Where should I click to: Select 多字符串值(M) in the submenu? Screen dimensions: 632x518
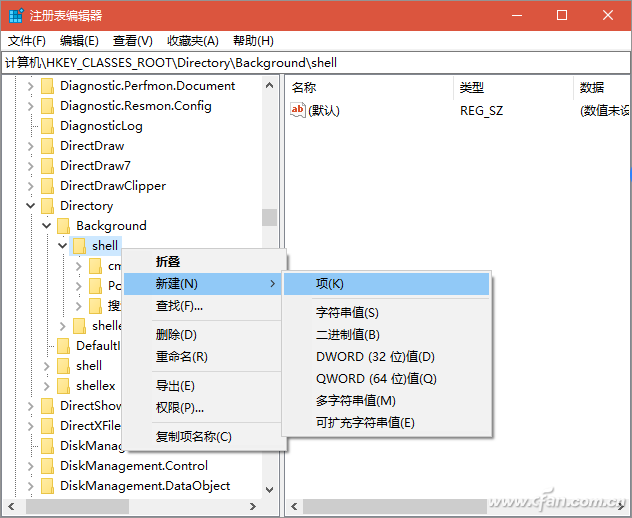click(387, 401)
